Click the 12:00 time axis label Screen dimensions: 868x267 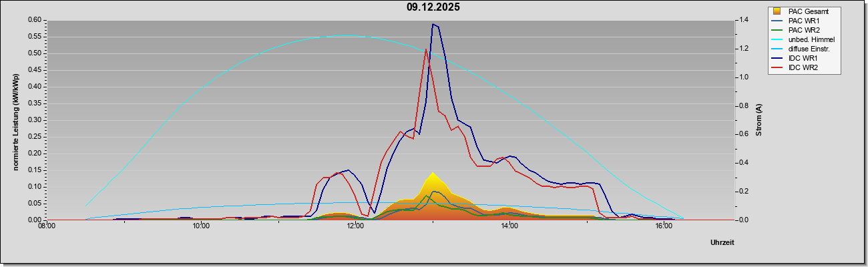[355, 227]
